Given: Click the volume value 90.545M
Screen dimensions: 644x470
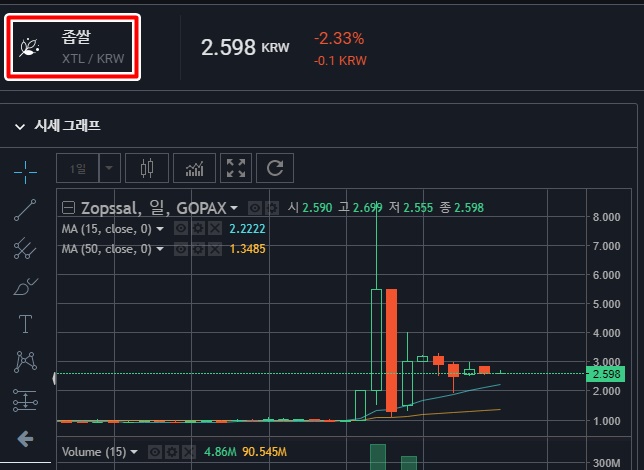Looking at the screenshot, I should (x=264, y=452).
